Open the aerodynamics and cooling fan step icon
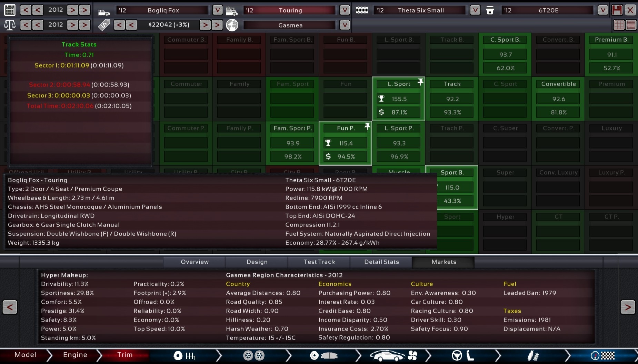The width and height of the screenshot is (638, 364). pyautogui.click(x=393, y=356)
